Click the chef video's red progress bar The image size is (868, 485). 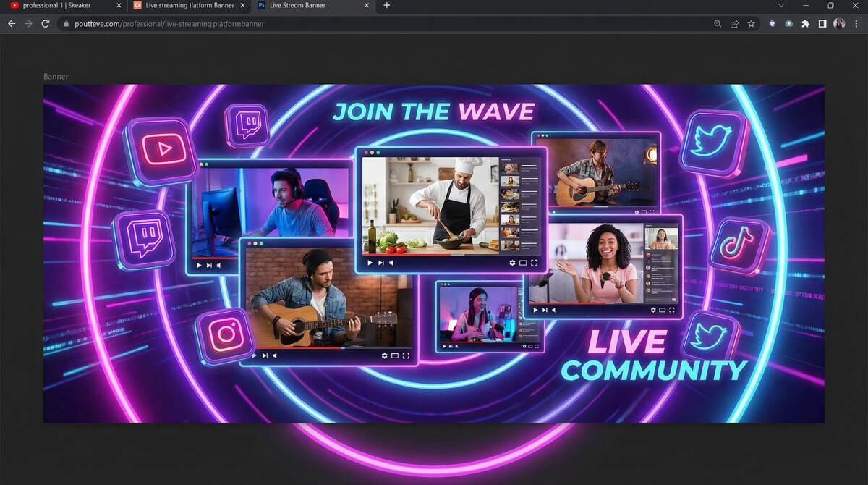pyautogui.click(x=405, y=254)
